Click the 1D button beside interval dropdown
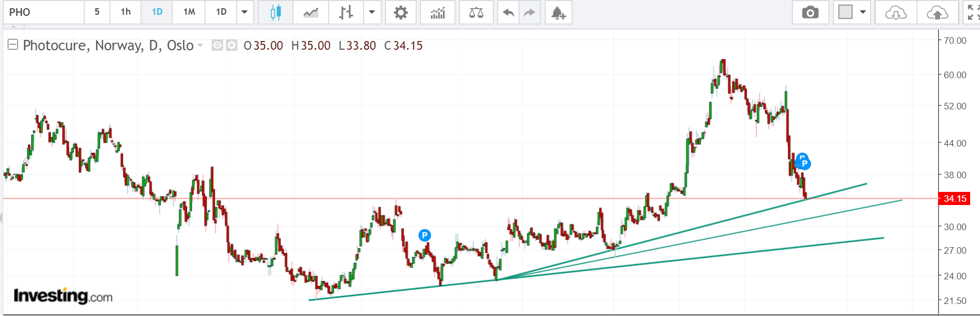This screenshot has width=980, height=316. [221, 12]
